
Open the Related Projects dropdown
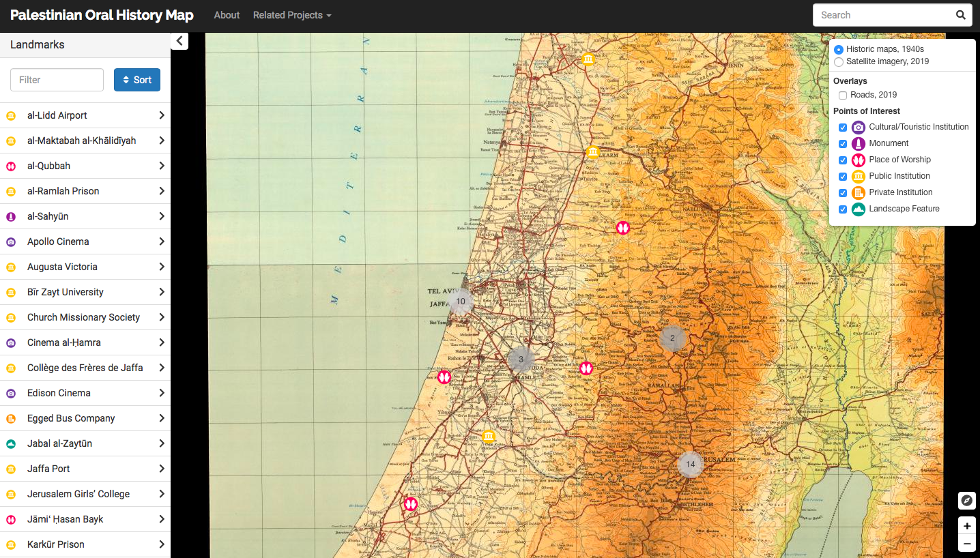(x=291, y=15)
